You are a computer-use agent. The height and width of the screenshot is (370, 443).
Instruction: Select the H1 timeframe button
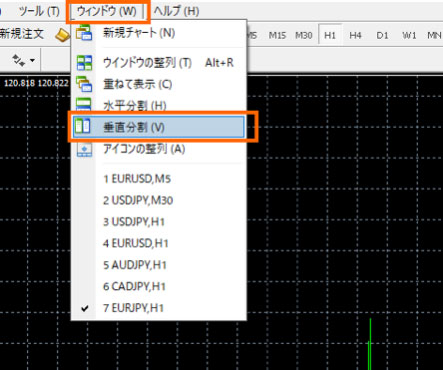click(330, 35)
